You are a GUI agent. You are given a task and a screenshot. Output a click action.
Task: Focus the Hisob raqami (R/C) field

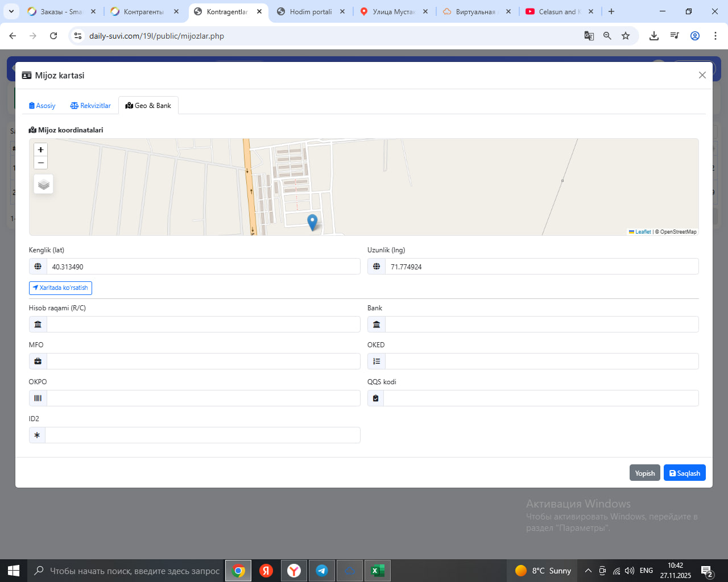pos(203,325)
